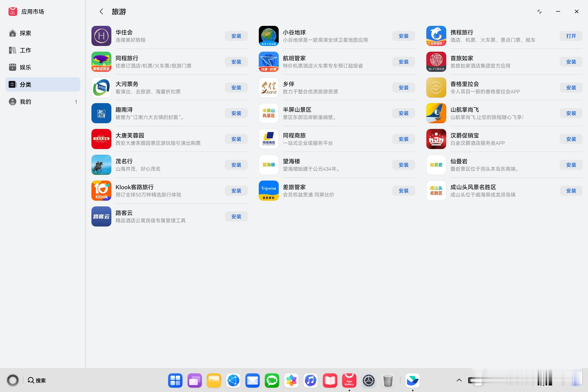
Task: Open the 首旅如家 app icon
Action: point(436,61)
